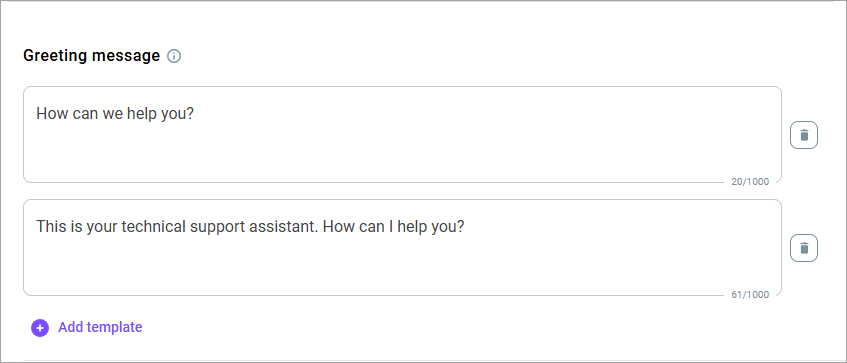Select the 'Greeting message' heading label
The width and height of the screenshot is (847, 363).
pos(92,56)
